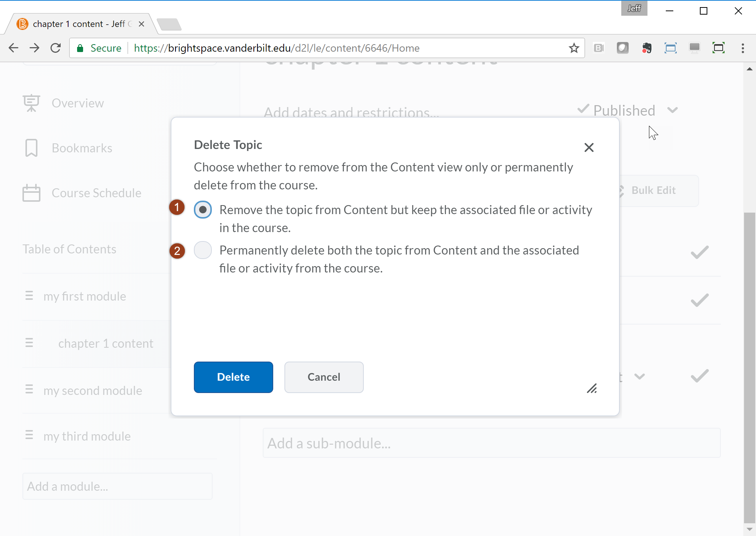Click the Cancel button in the dialog
Viewport: 756px width, 536px height.
[x=324, y=377]
